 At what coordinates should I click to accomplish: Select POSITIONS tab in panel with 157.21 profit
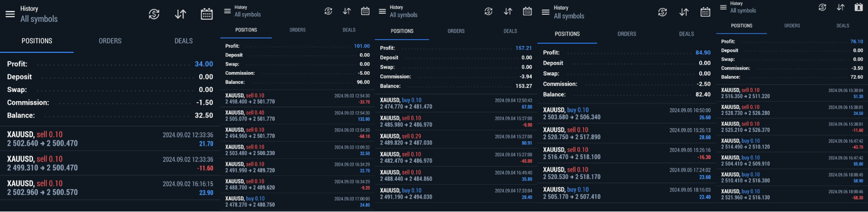point(402,31)
